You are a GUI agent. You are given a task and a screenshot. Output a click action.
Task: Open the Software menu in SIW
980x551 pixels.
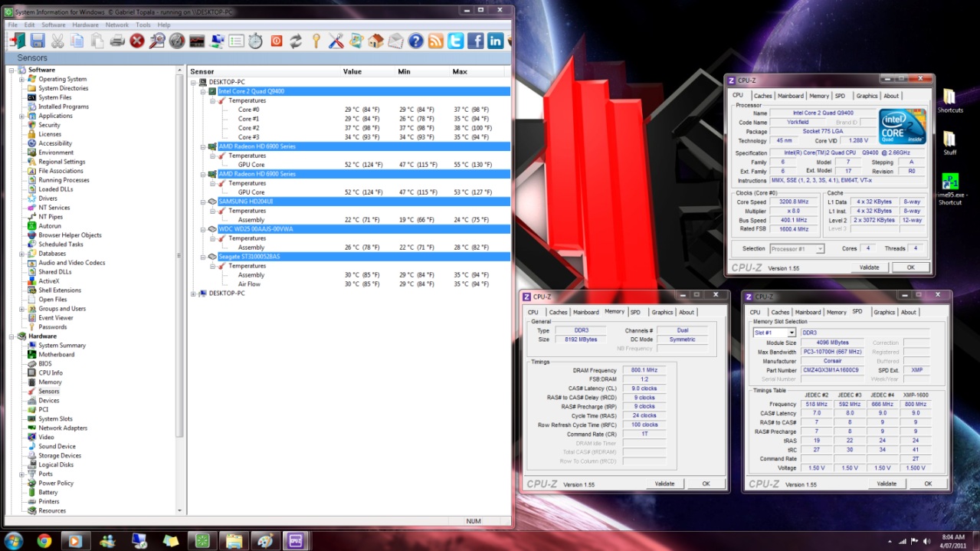[54, 25]
